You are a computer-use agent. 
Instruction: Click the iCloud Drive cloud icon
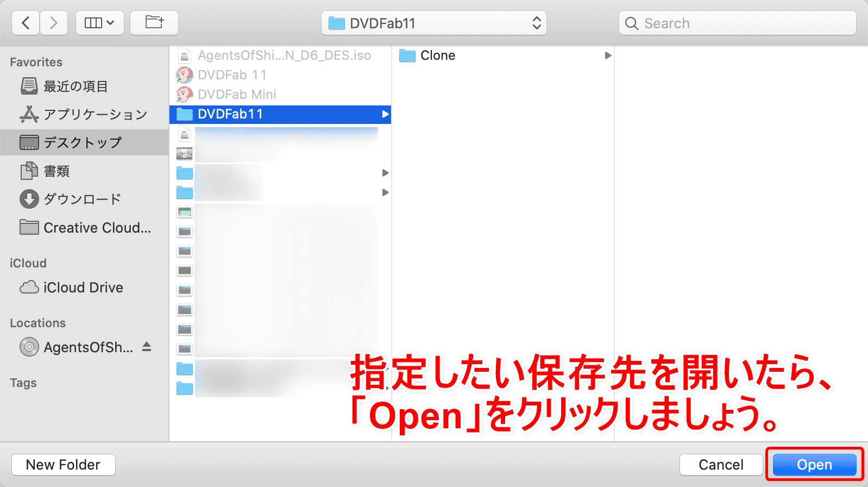click(x=29, y=287)
